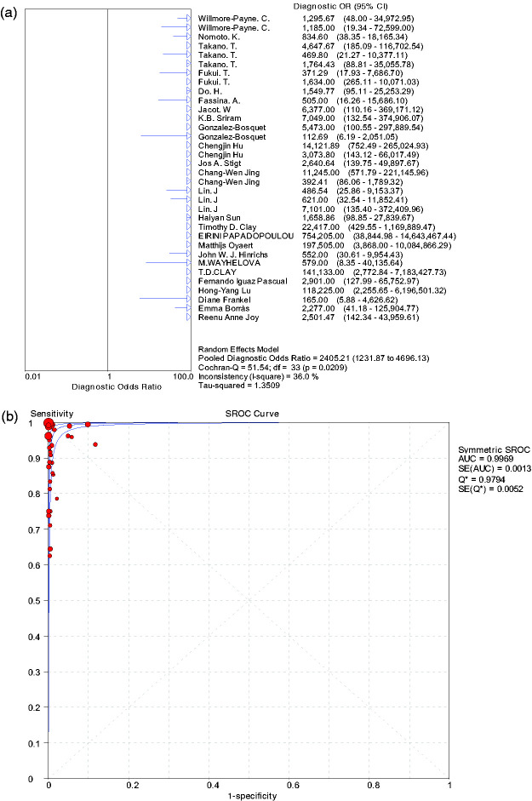Click the 'Diane Frankel' study name
This screenshot has width=532, height=801.
click(x=225, y=300)
